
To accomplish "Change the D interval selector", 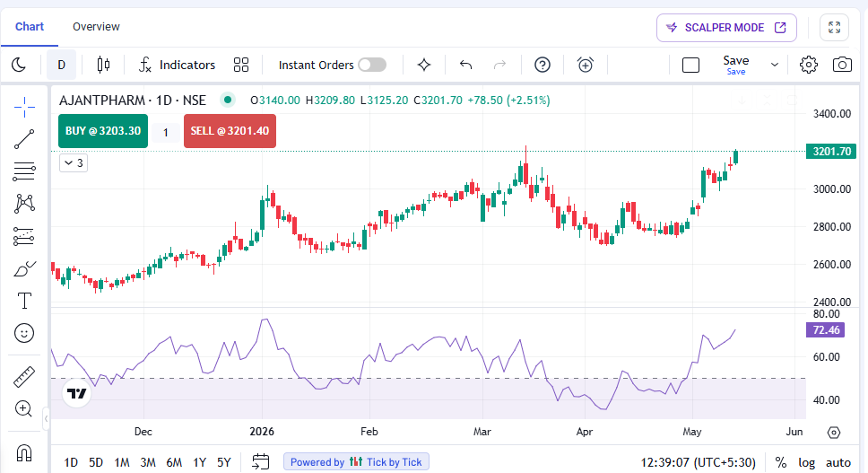I will (x=62, y=65).
